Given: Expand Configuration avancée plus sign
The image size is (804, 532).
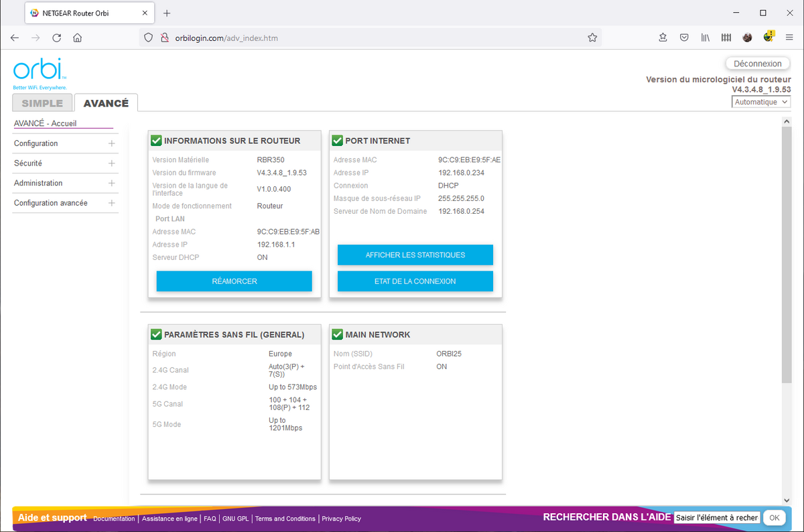Looking at the screenshot, I should pos(111,203).
